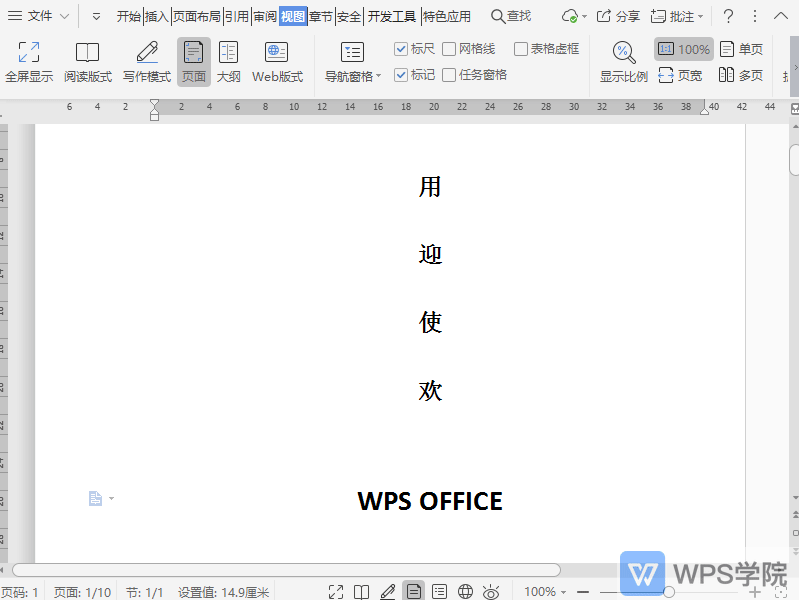Open the References (引用) tab
Viewport: 799px width, 600px height.
(237, 16)
